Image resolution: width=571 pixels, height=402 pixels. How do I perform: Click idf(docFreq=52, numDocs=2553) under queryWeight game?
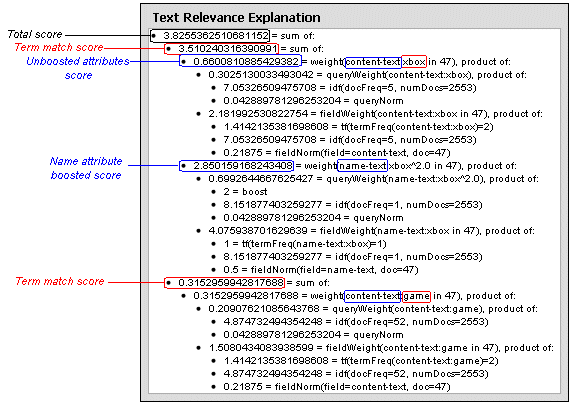tap(355, 322)
